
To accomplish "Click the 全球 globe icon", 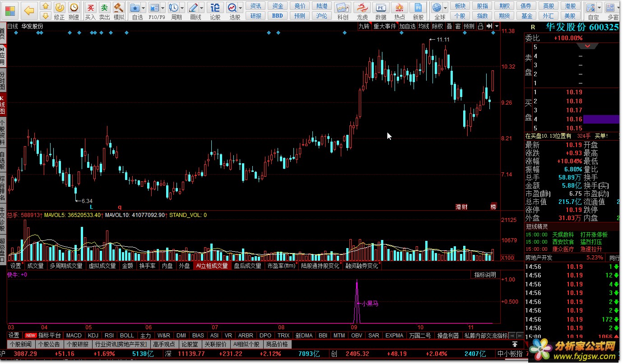I will (437, 8).
